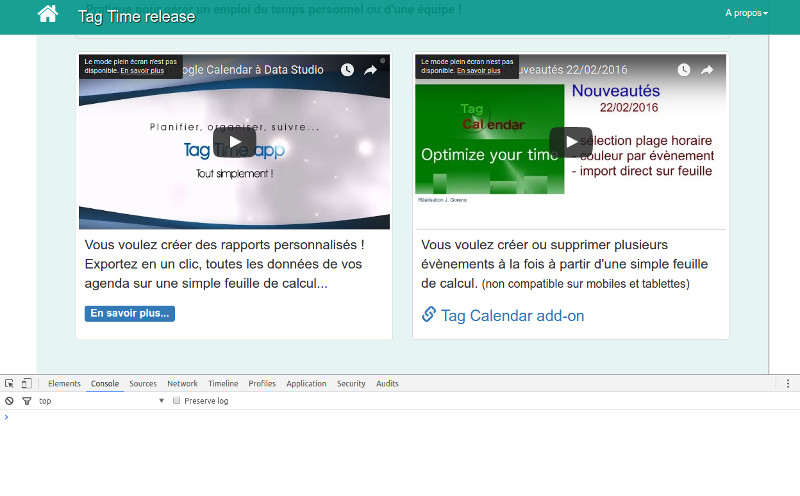Image resolution: width=800 pixels, height=496 pixels.
Task: Click share arrow on left video
Action: [x=370, y=70]
